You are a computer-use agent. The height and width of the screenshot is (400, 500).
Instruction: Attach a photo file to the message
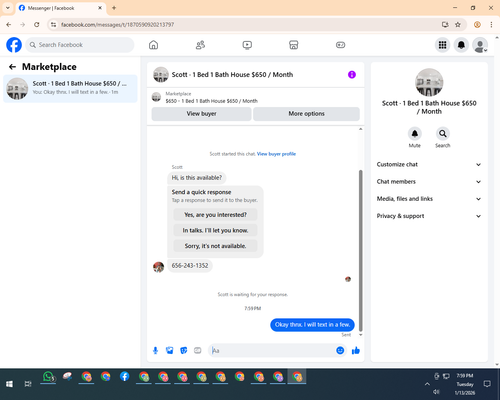pos(169,350)
